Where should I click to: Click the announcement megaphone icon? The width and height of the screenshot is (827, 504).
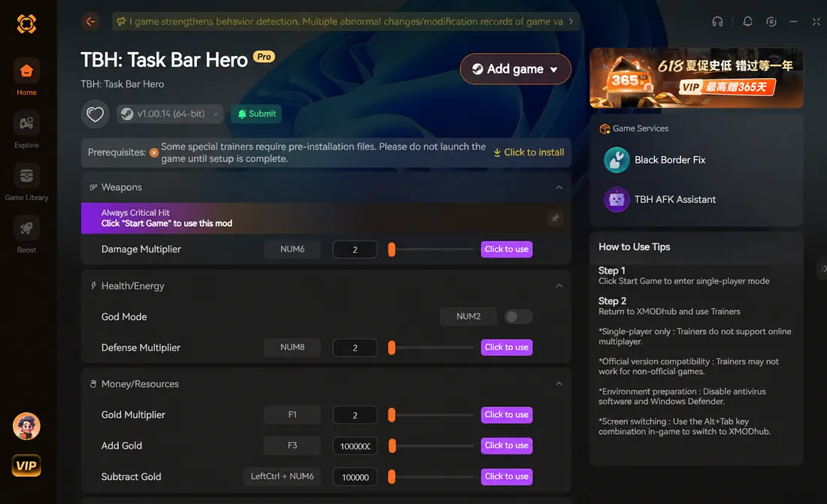click(121, 22)
